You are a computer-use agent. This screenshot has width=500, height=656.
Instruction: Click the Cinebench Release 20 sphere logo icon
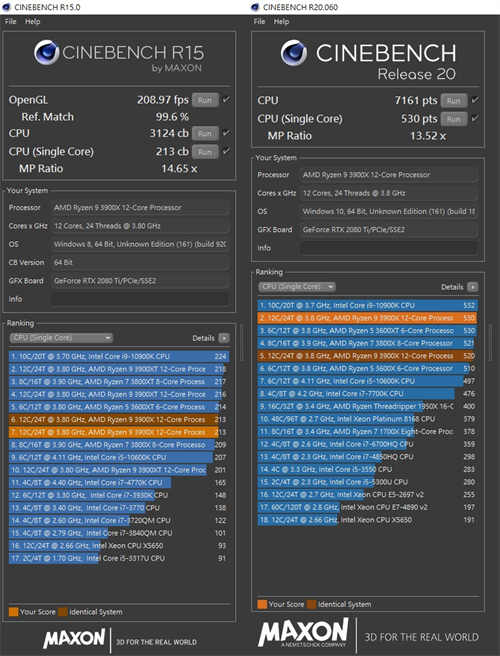(294, 53)
